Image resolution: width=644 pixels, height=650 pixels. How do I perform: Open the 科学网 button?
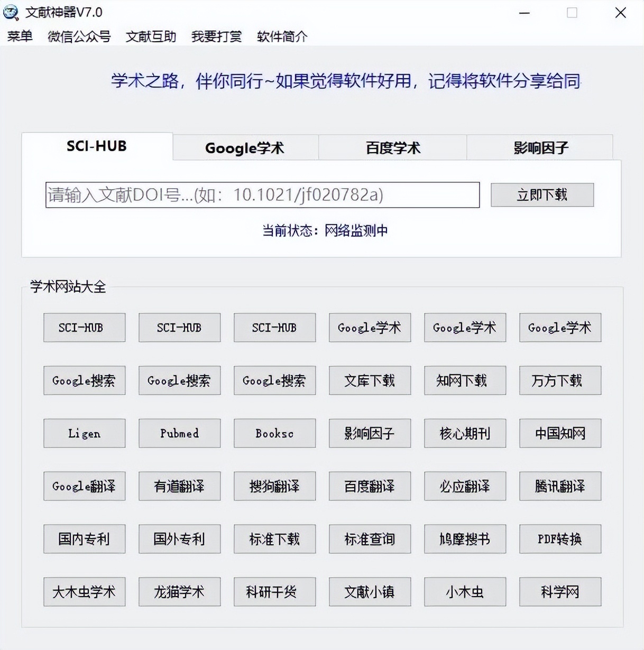click(560, 592)
